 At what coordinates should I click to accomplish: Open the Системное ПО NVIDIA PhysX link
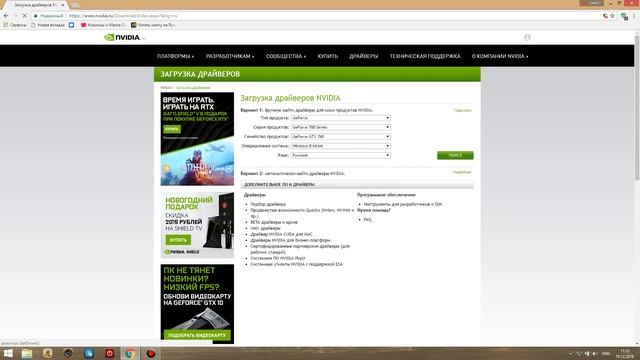[x=278, y=258]
